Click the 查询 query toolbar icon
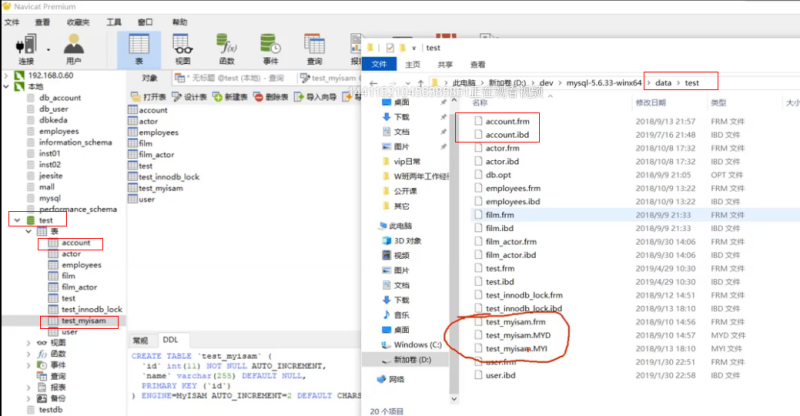This screenshot has height=416, width=800. (x=314, y=49)
